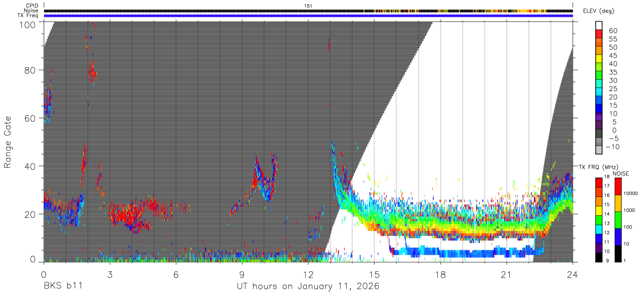Click UT hour tick label 21

(x=506, y=274)
